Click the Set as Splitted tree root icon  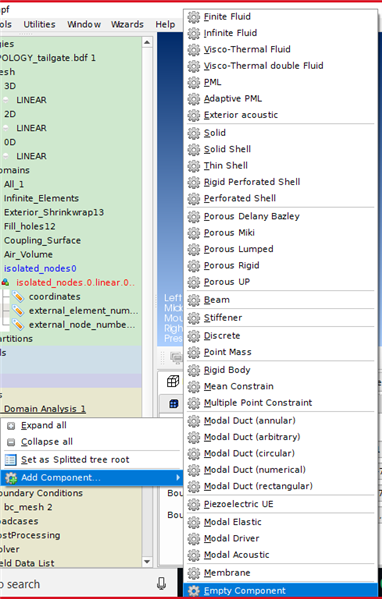[x=11, y=460]
